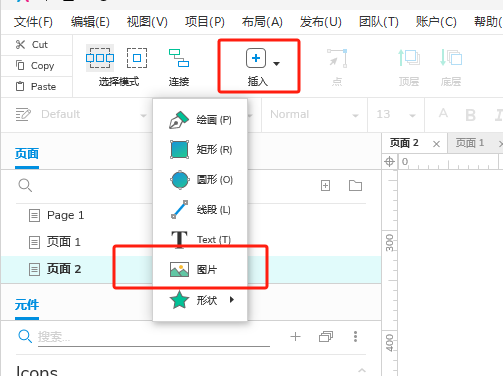Switch to the 元件 panel tab
503x376 pixels.
(x=27, y=305)
